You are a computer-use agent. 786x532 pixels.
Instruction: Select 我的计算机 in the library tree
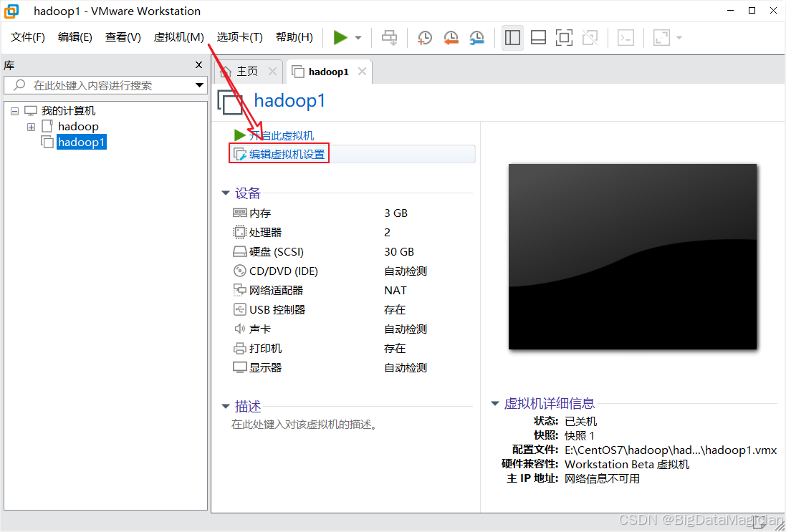(x=68, y=111)
